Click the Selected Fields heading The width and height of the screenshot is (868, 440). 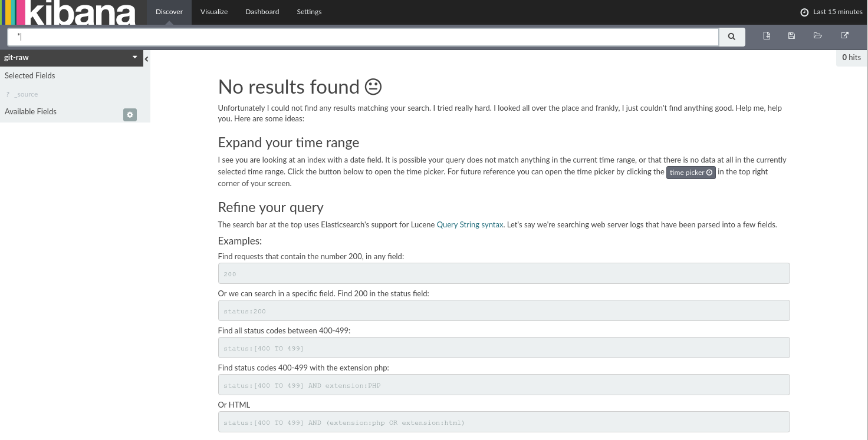[30, 75]
